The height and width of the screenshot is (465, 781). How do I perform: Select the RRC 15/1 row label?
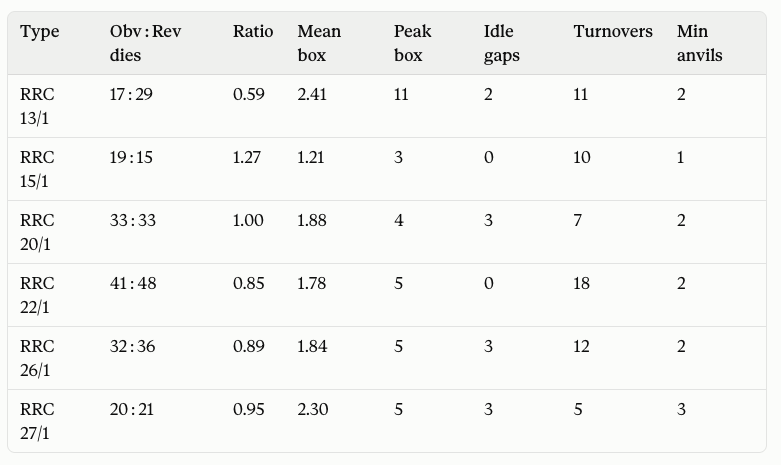tap(37, 169)
